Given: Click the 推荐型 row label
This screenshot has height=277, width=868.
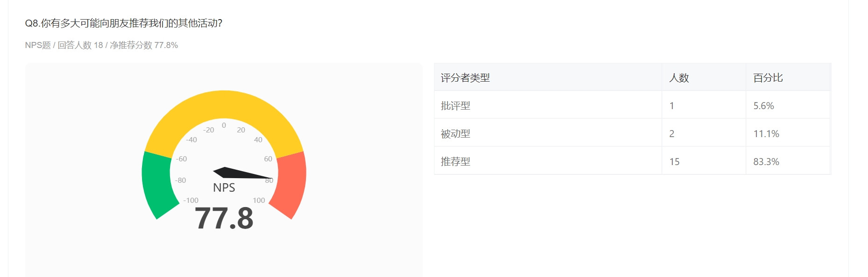Looking at the screenshot, I should (x=455, y=162).
